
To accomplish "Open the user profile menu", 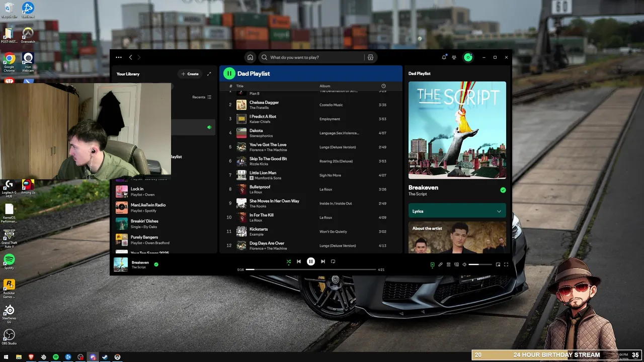I will click(x=468, y=57).
